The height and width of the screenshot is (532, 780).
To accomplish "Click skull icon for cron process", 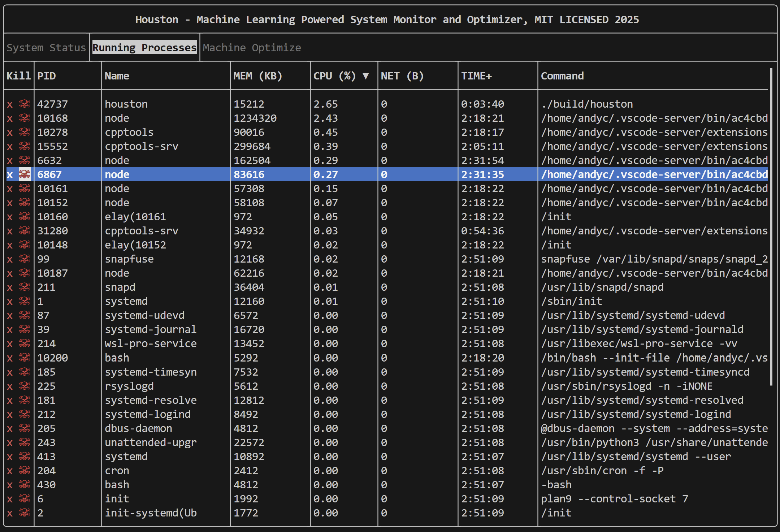I will pos(25,471).
